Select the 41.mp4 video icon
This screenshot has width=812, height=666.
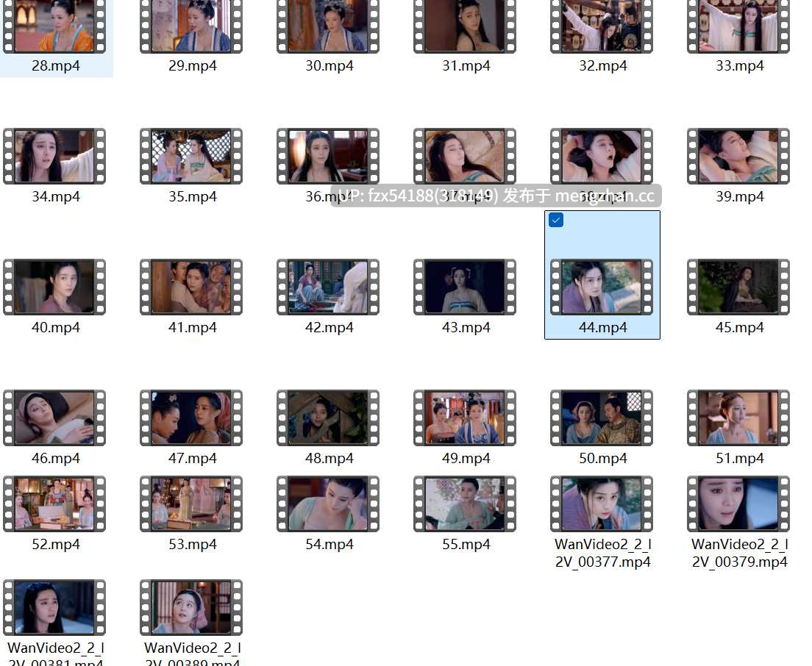tap(191, 287)
